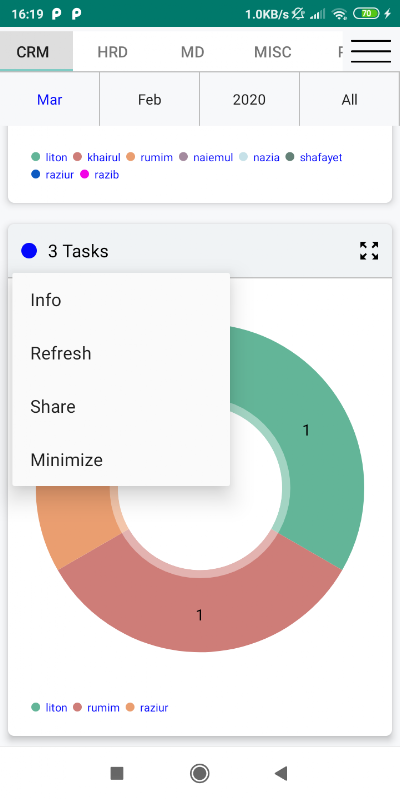Expand the 3 Tasks chart fullscreen
The width and height of the screenshot is (400, 800).
pos(369,251)
